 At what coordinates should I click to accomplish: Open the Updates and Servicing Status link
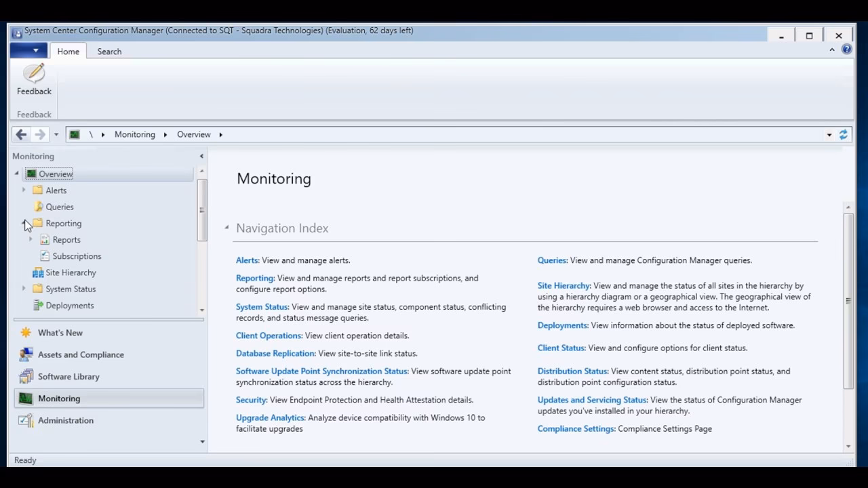click(x=593, y=400)
